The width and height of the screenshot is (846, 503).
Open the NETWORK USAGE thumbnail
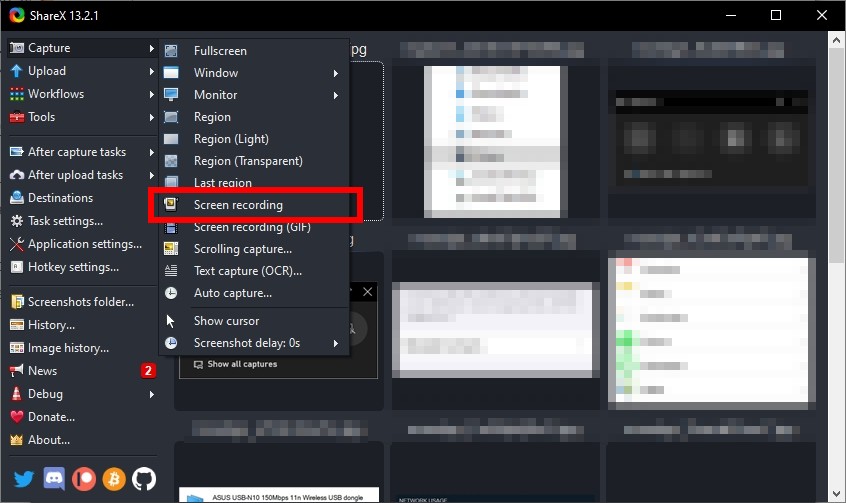click(x=494, y=498)
